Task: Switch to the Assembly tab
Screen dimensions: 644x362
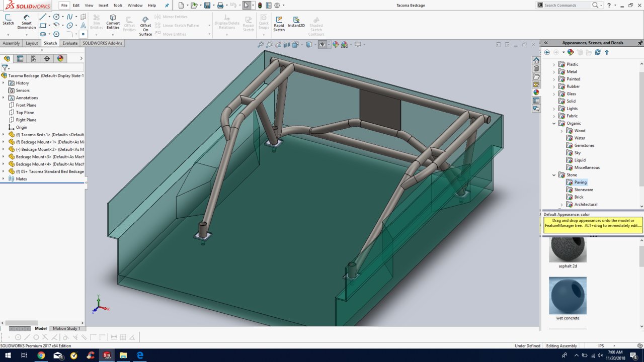Action: pos(11,43)
